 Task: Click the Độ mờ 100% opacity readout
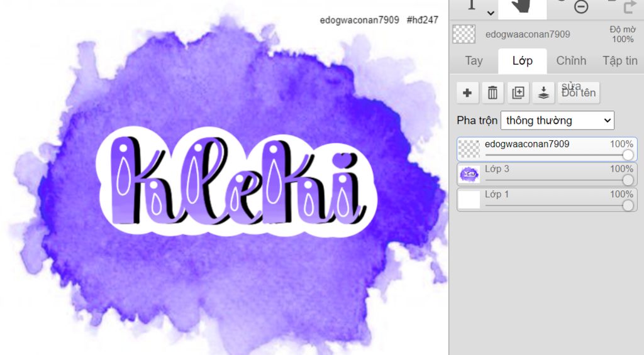point(623,34)
